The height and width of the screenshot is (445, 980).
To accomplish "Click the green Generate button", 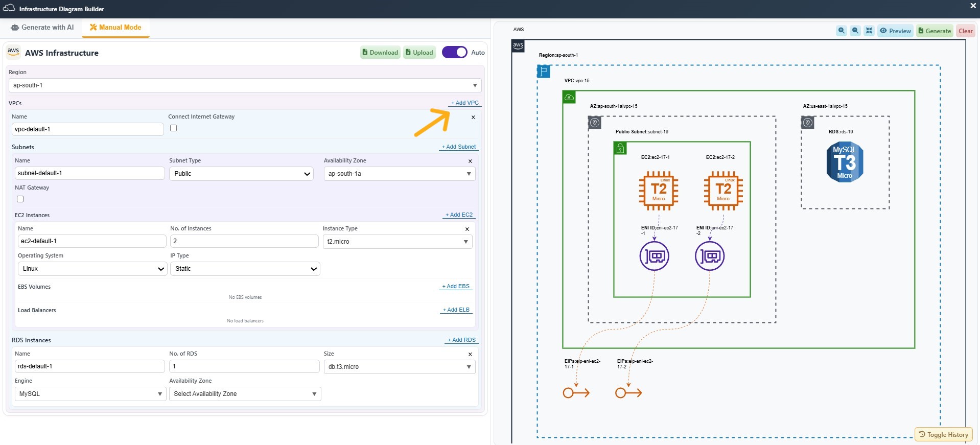I will coord(935,31).
